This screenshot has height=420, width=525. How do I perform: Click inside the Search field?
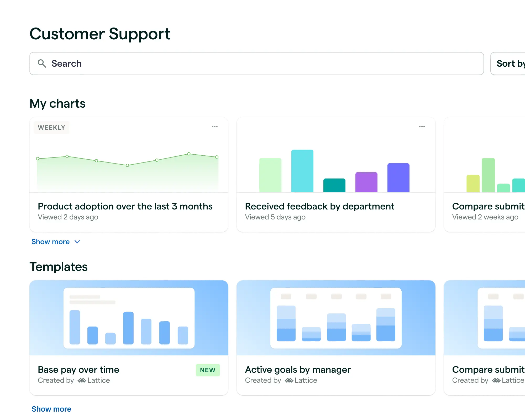[157, 64]
